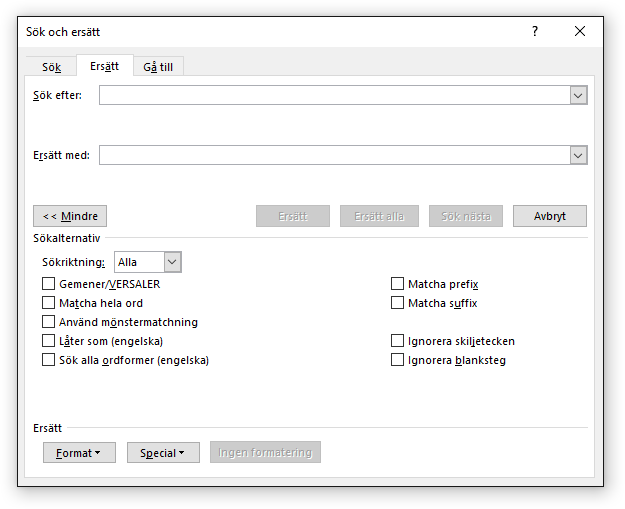Click the Sök nästa button
The image size is (625, 509).
466,216
